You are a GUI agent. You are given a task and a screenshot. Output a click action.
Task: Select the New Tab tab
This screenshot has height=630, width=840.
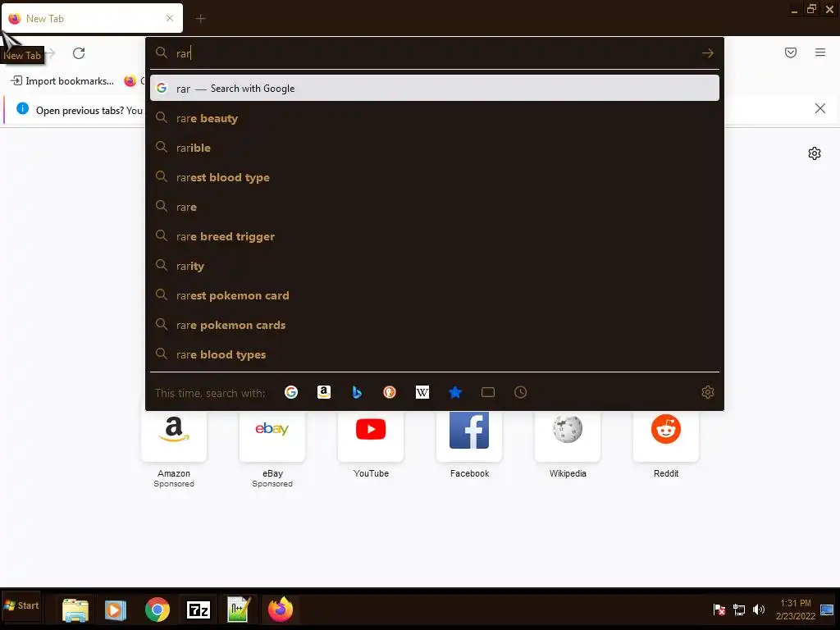(92, 19)
